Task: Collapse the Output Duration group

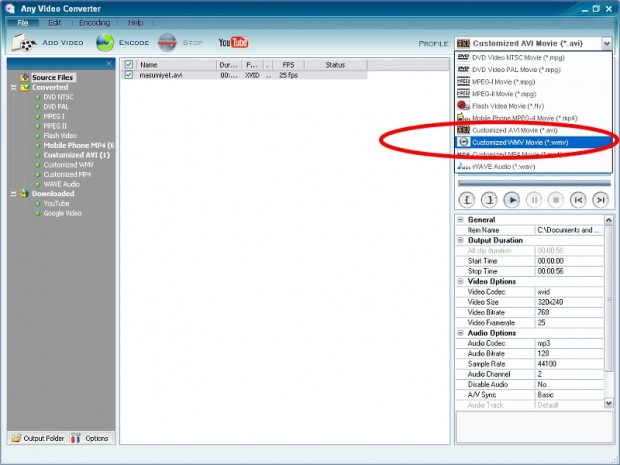Action: click(461, 240)
